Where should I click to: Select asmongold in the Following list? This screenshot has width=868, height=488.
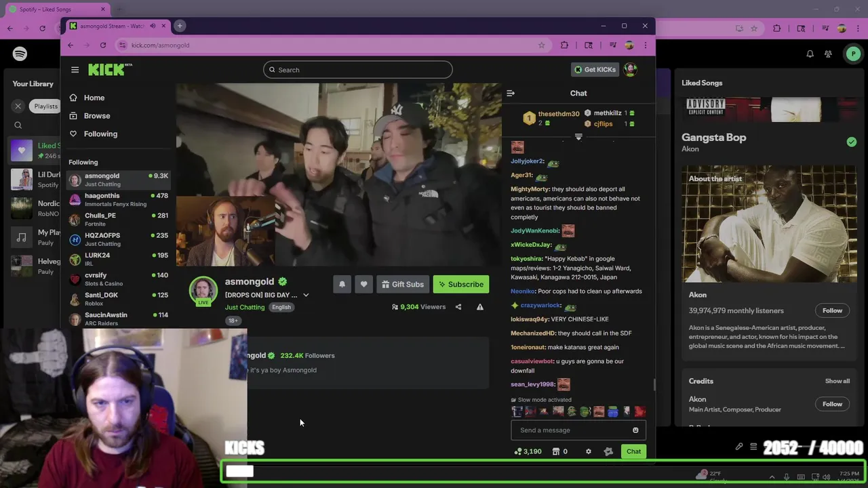pyautogui.click(x=119, y=180)
